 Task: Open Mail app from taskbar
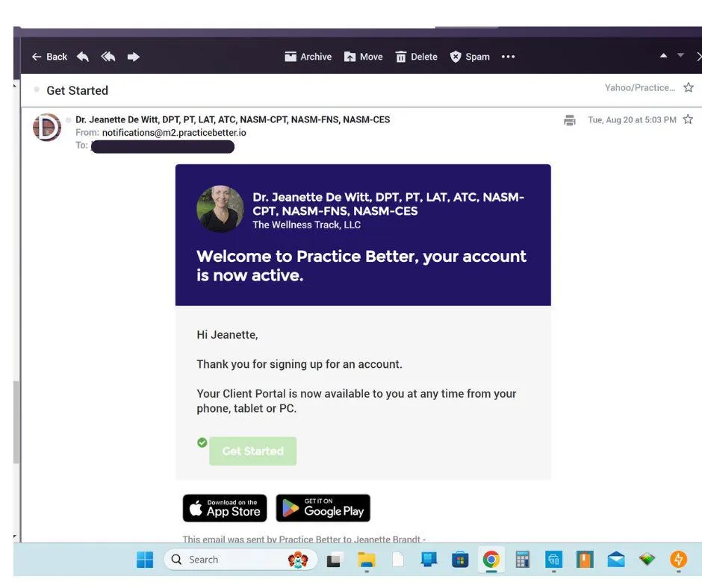[616, 560]
